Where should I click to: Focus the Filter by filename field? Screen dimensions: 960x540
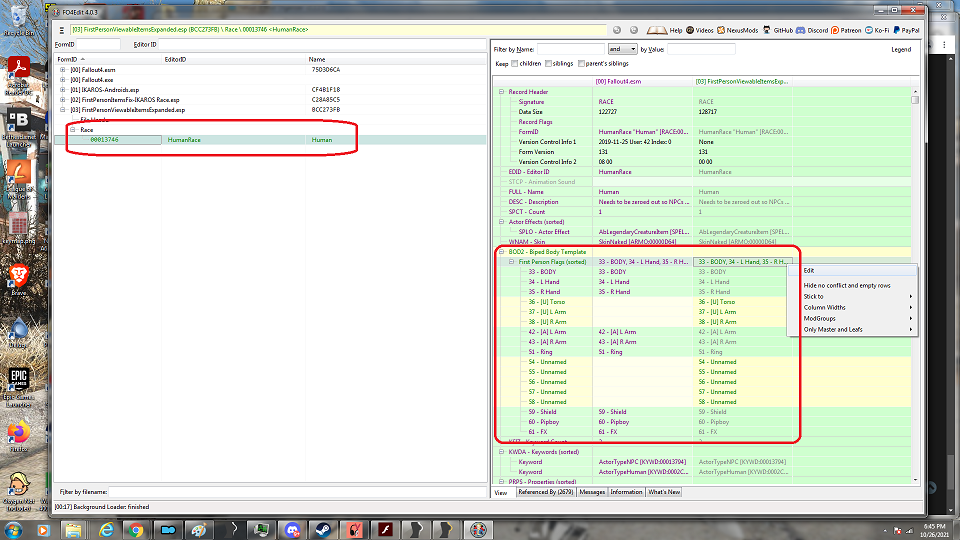pos(298,492)
